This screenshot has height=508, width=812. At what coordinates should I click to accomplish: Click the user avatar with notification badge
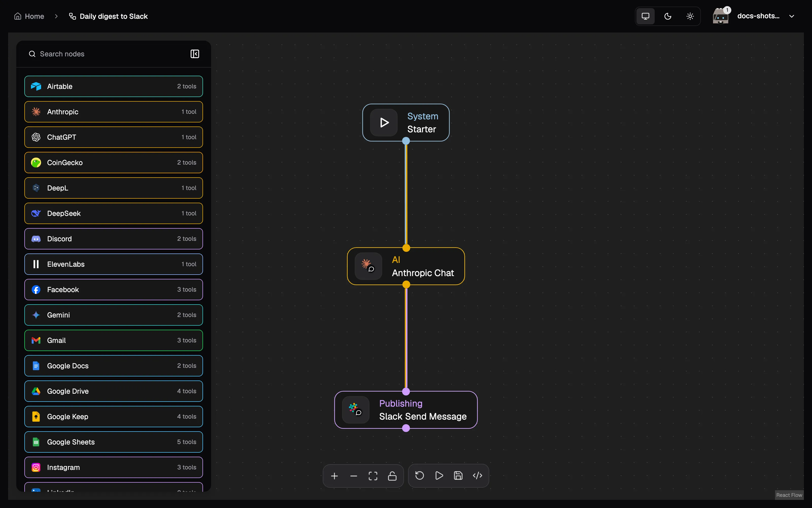720,16
